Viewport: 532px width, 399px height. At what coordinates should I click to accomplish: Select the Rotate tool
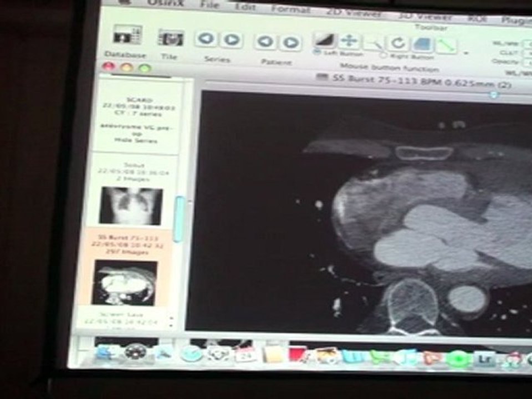click(398, 43)
